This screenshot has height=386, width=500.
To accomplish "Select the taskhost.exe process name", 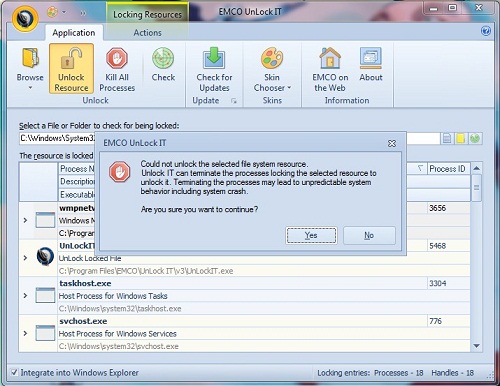I will (85, 283).
